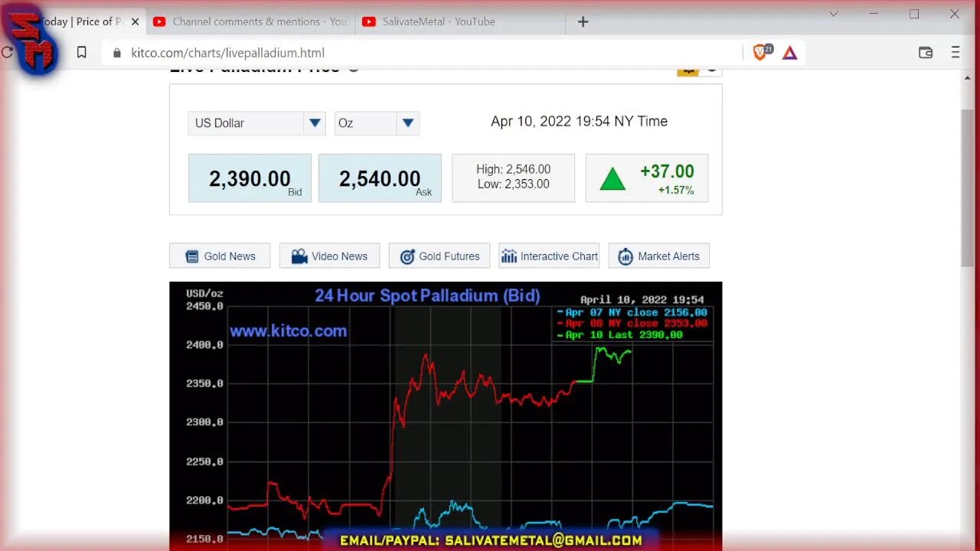
Task: Open the Brave Wallet icon
Action: [926, 53]
